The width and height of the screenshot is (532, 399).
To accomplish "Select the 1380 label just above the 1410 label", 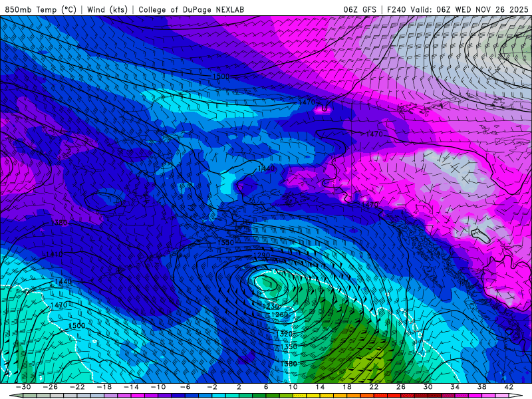I will tap(59, 223).
